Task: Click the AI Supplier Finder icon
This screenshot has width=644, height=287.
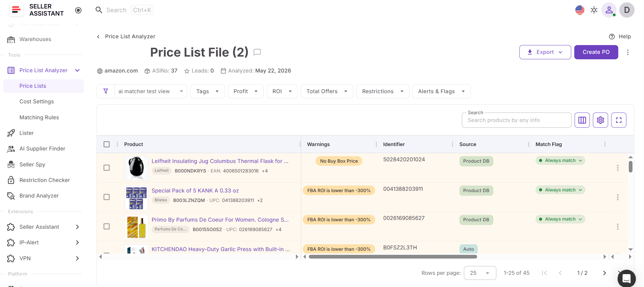Action: [11, 149]
